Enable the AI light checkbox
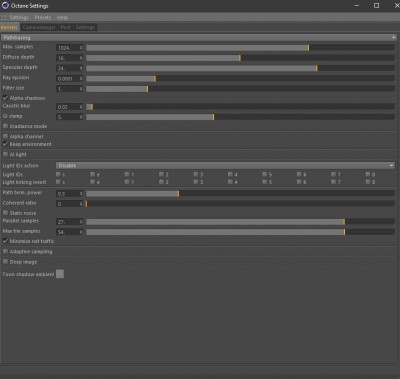 tap(5, 154)
